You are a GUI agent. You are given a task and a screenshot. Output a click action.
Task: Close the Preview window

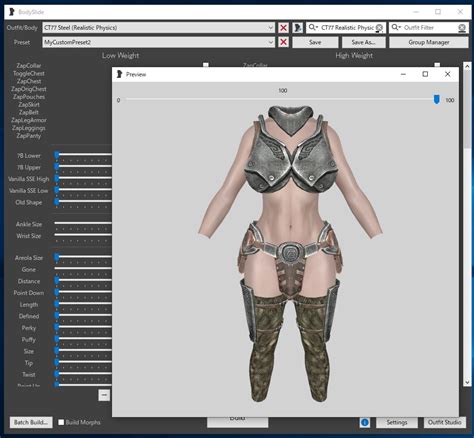point(448,74)
